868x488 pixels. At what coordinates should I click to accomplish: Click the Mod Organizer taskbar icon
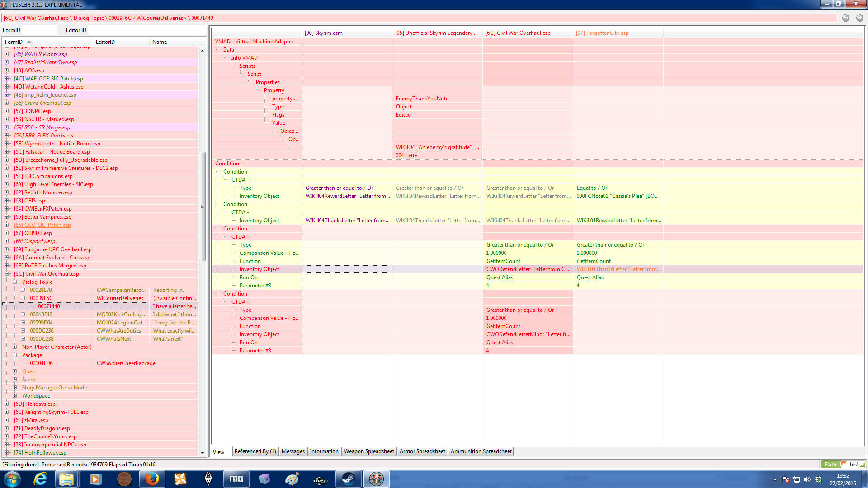pyautogui.click(x=236, y=479)
